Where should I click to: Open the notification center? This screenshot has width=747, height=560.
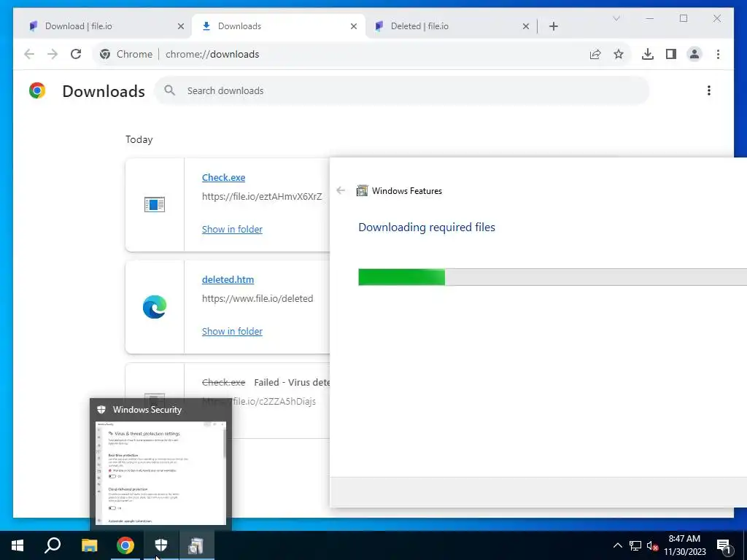724,545
